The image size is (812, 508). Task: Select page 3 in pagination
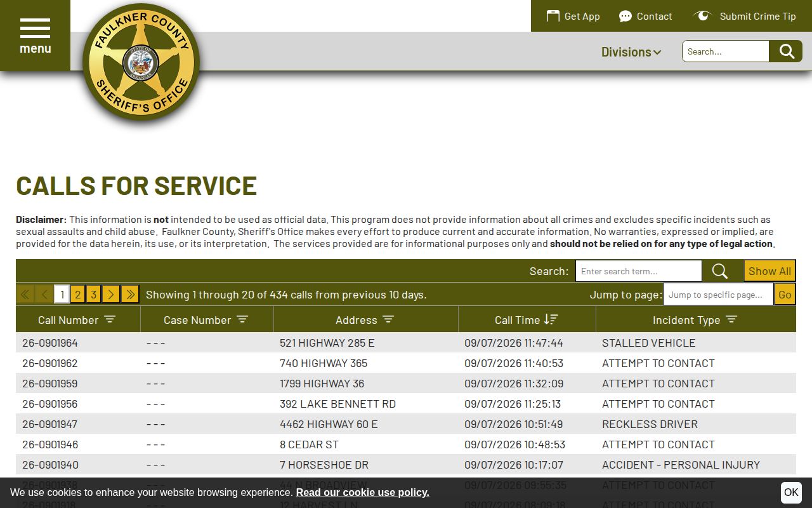point(94,294)
